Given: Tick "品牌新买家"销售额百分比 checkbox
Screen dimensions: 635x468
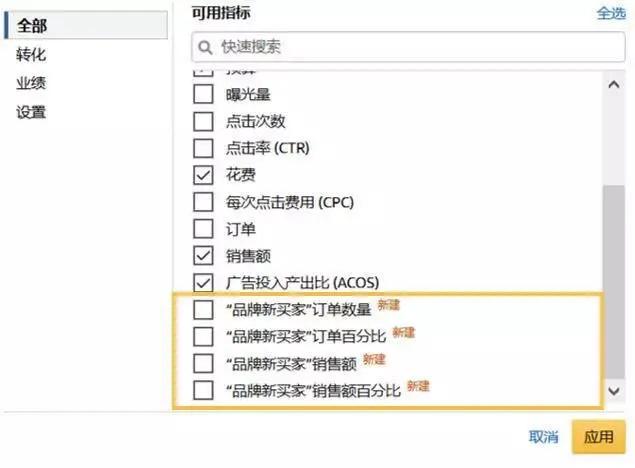Looking at the screenshot, I should pos(203,390).
